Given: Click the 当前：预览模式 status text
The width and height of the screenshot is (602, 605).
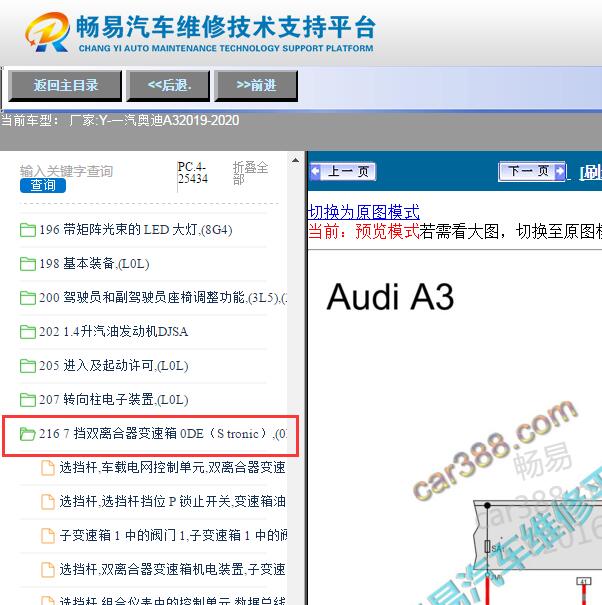Looking at the screenshot, I should click(x=364, y=232).
